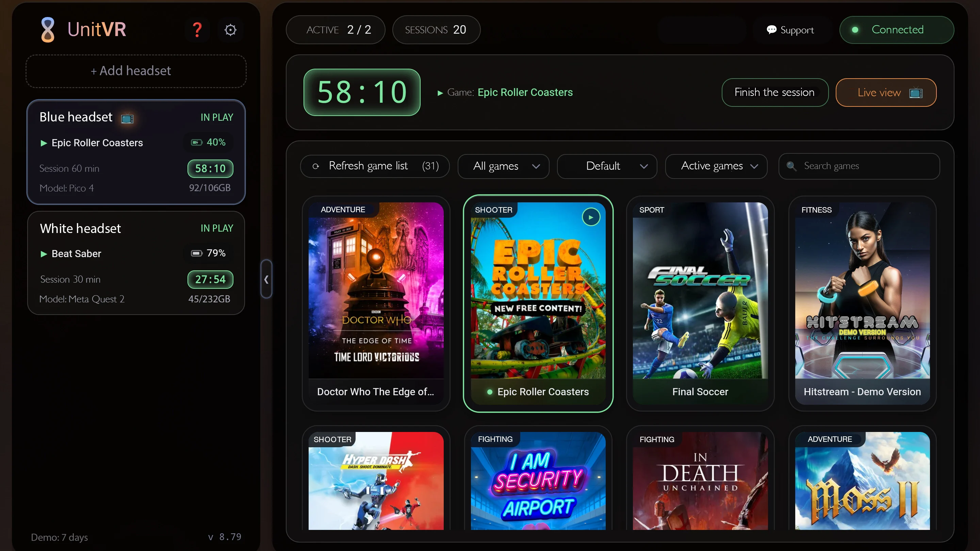Select the Epic Roller Coasters game card
This screenshot has height=551, width=980.
tap(538, 303)
